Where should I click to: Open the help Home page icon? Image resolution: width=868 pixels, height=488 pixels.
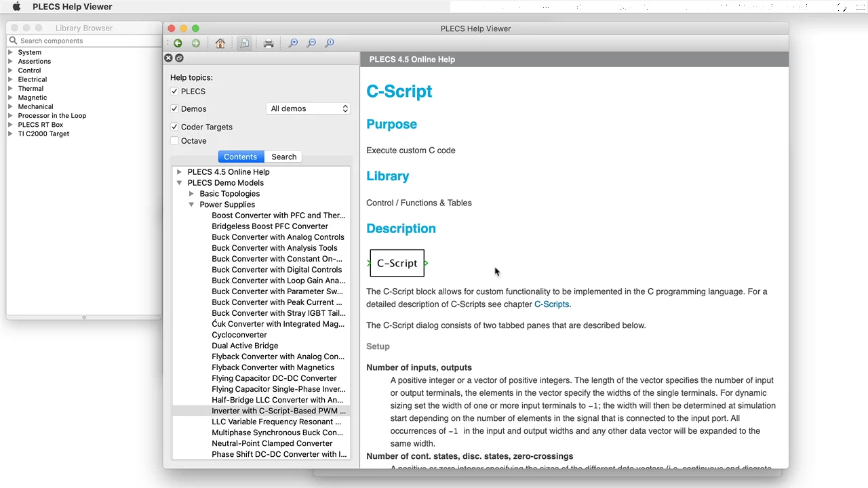[220, 43]
